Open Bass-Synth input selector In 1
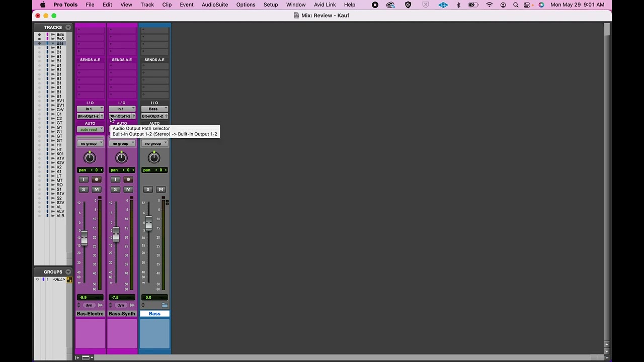 [x=122, y=109]
